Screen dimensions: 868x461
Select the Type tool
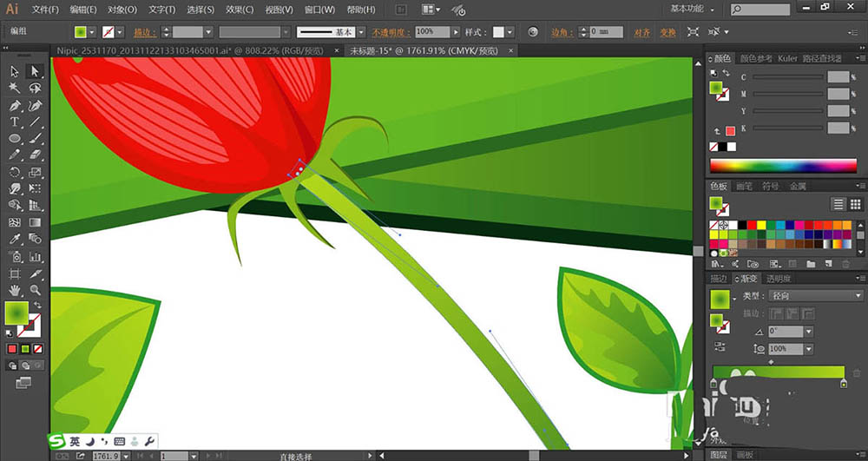(x=15, y=122)
